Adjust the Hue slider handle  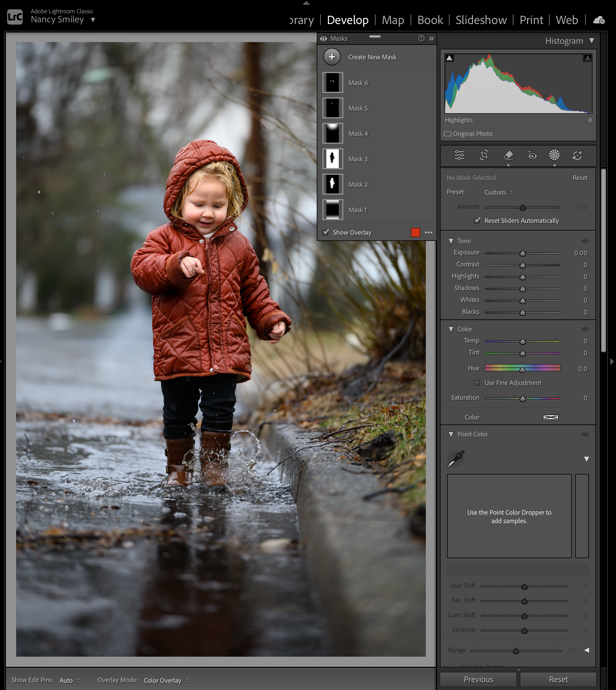[x=522, y=369]
